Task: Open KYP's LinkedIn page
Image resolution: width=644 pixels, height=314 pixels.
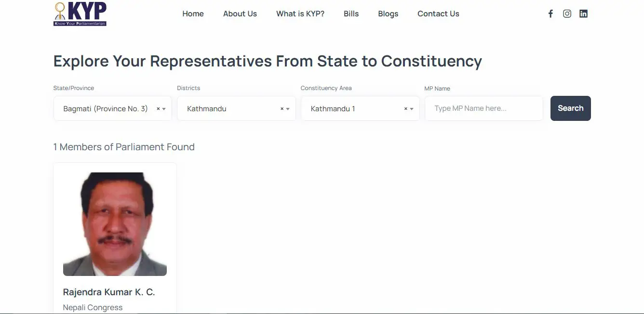Action: [x=583, y=13]
